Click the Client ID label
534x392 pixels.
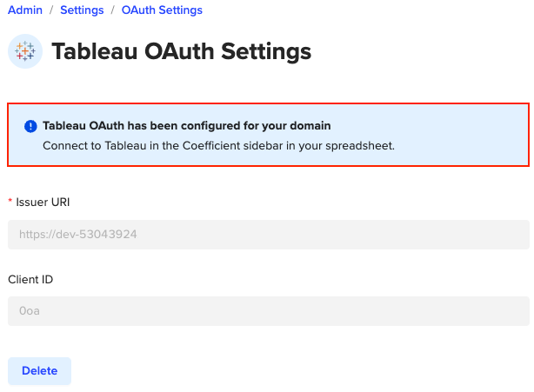(x=32, y=279)
